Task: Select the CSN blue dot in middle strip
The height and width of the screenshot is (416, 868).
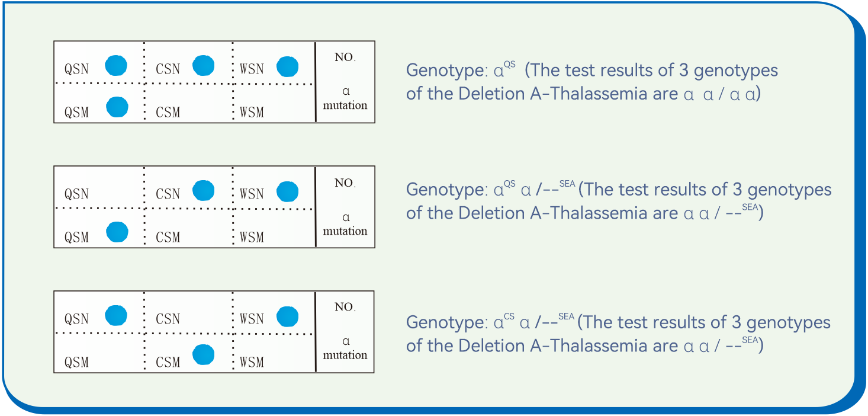Action: (203, 190)
